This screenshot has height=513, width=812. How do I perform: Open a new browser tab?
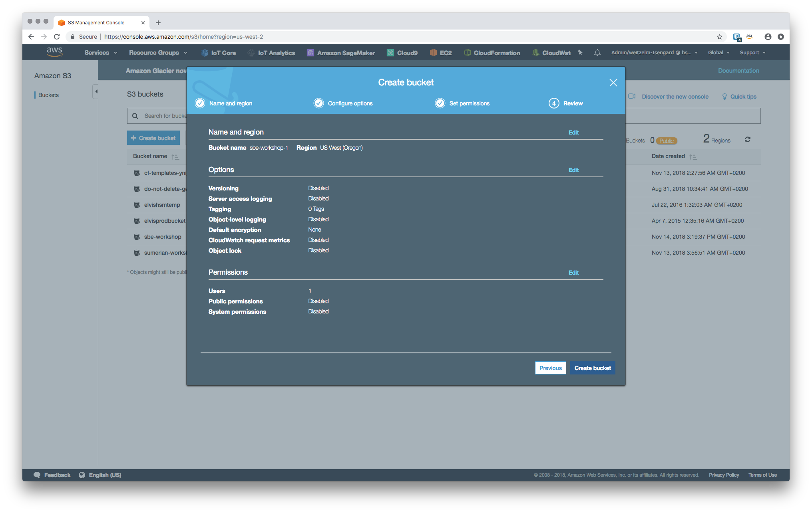click(x=158, y=23)
